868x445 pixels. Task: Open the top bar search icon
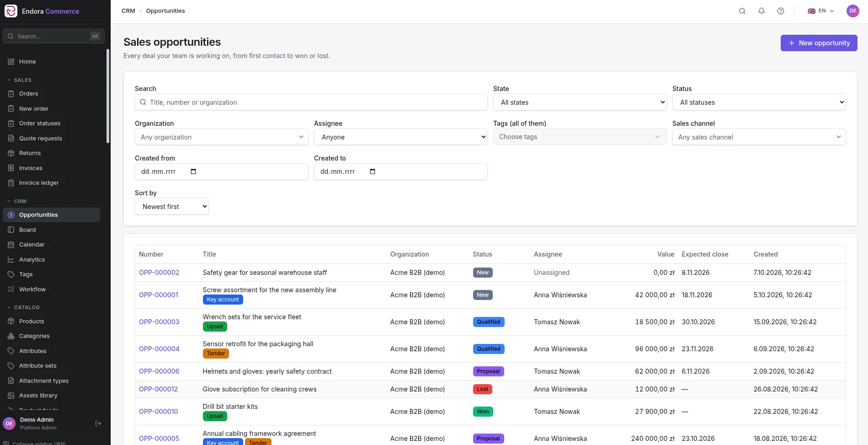[742, 11]
